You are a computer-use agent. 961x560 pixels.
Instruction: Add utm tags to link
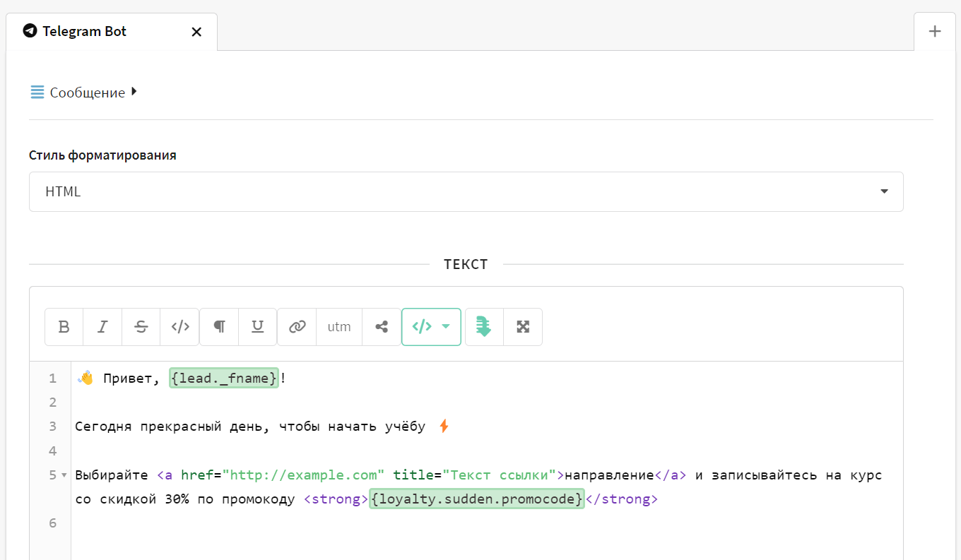pos(339,327)
